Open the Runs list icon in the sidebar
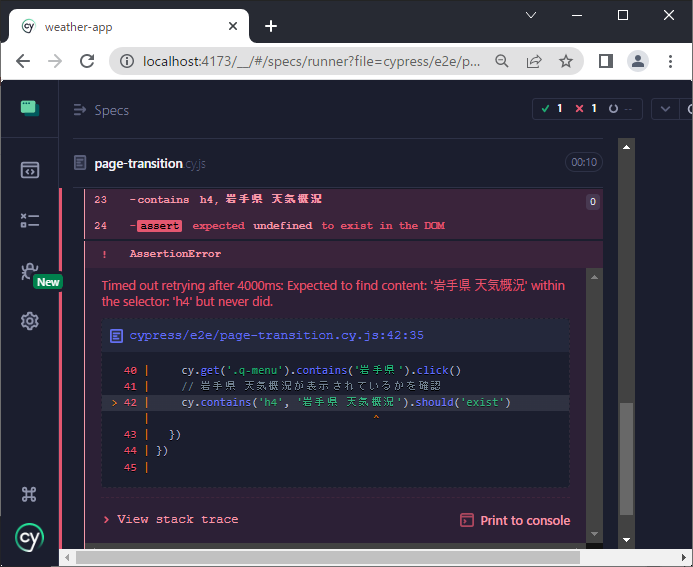 (29, 221)
